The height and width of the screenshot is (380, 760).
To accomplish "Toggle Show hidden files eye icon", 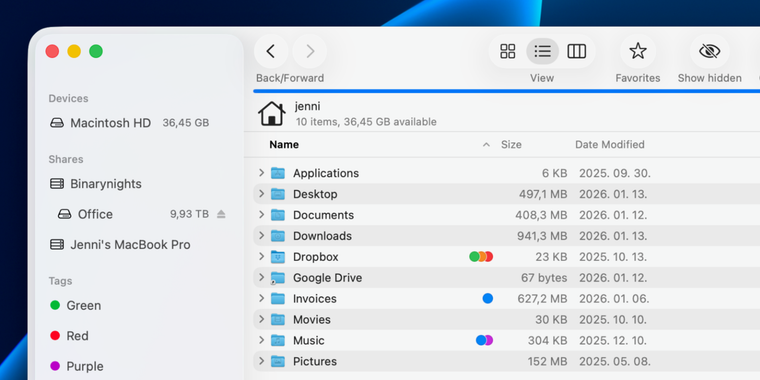I will tap(710, 51).
